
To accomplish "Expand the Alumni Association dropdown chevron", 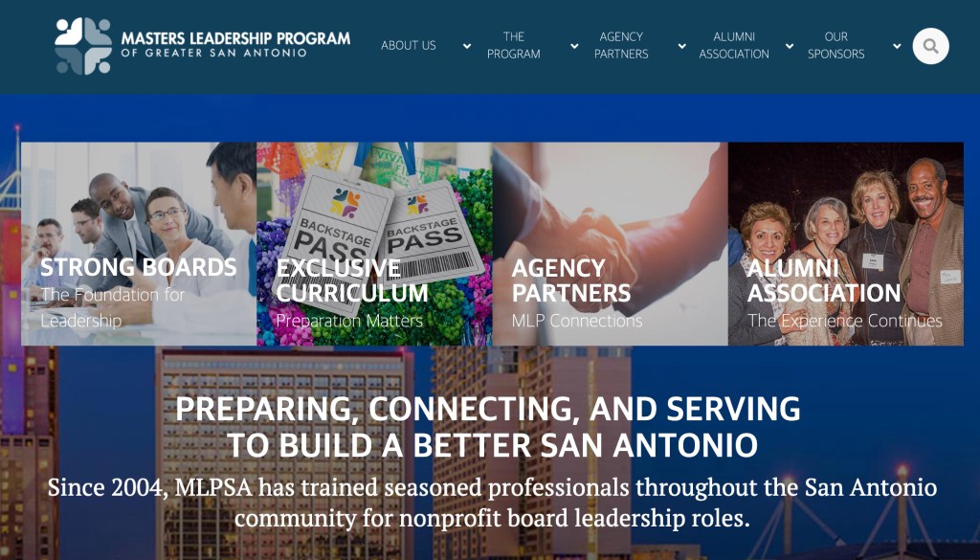I will [x=790, y=46].
